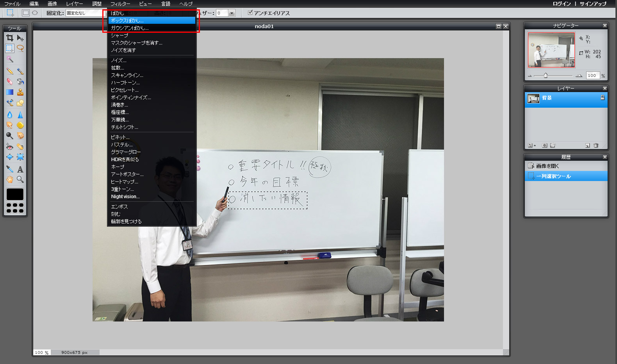Select the Hand pan tool
Screen dimensions: 617x364
(x=10, y=179)
